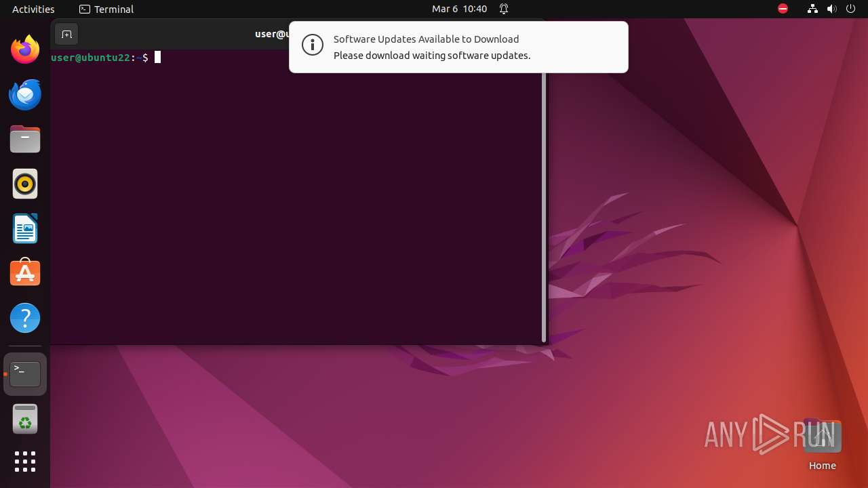
Task: Click the volume speaker icon
Action: pyautogui.click(x=831, y=9)
